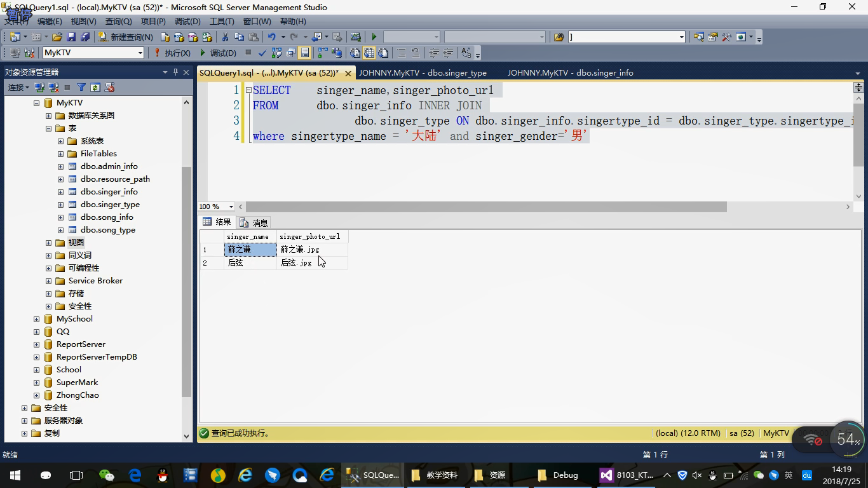The image size is (868, 488).
Task: Open the 编辑(E) menu
Action: point(50,21)
